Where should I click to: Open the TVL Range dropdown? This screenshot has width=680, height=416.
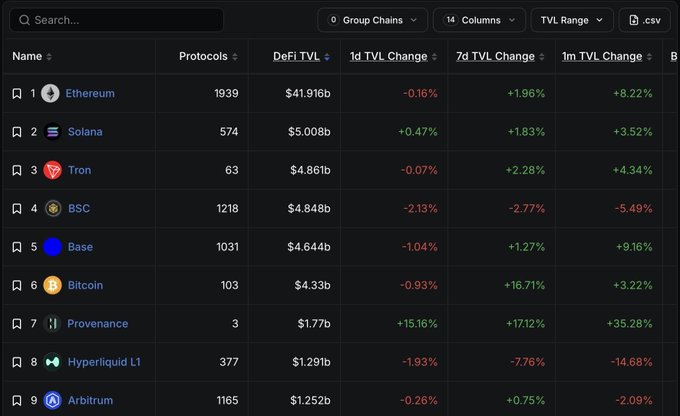(x=572, y=20)
